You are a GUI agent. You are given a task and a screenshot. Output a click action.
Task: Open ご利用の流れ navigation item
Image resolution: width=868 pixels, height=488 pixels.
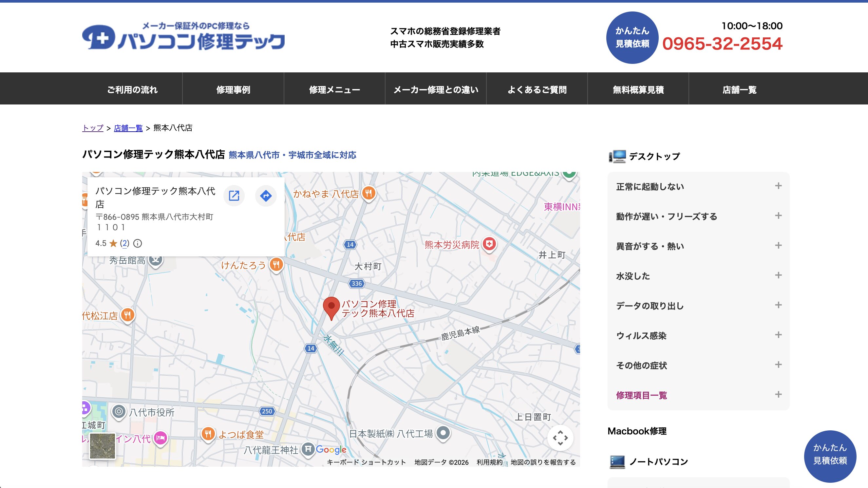(132, 89)
